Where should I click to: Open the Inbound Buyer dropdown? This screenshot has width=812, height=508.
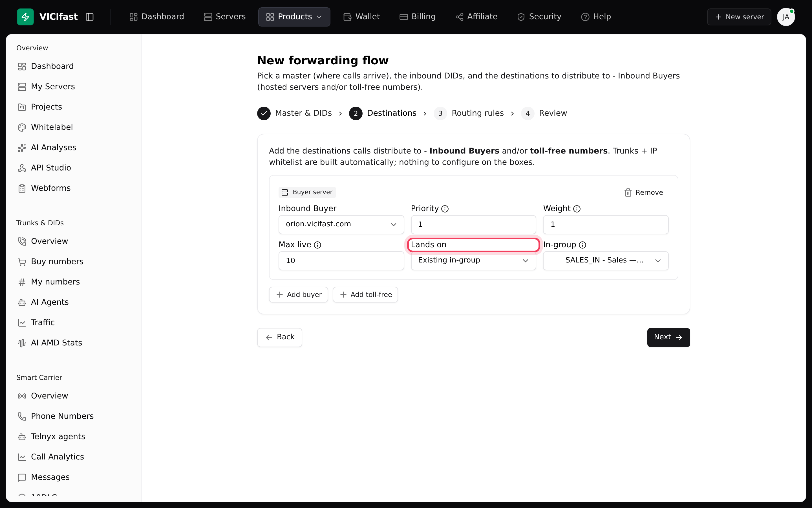(x=341, y=224)
